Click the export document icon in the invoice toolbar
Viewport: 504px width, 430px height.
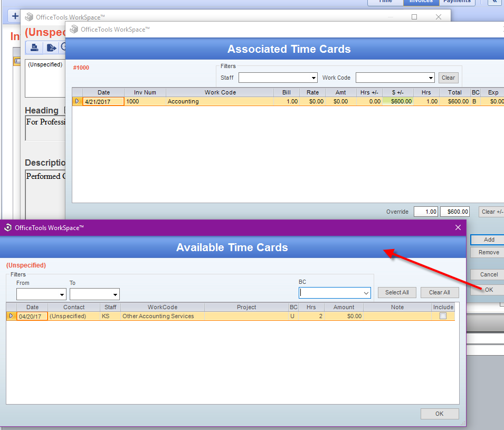pos(51,47)
